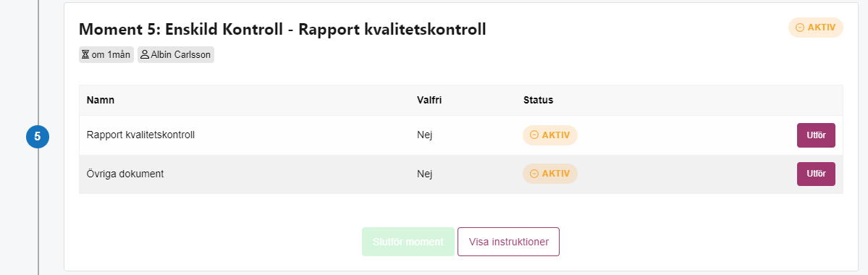
Task: Click Utför button for Övriga dokument
Action: pyautogui.click(x=816, y=174)
